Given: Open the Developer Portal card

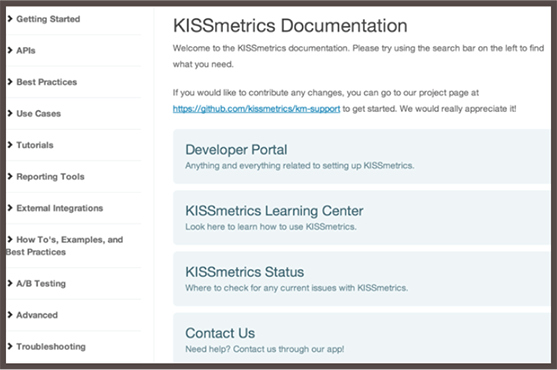Looking at the screenshot, I should click(362, 157).
